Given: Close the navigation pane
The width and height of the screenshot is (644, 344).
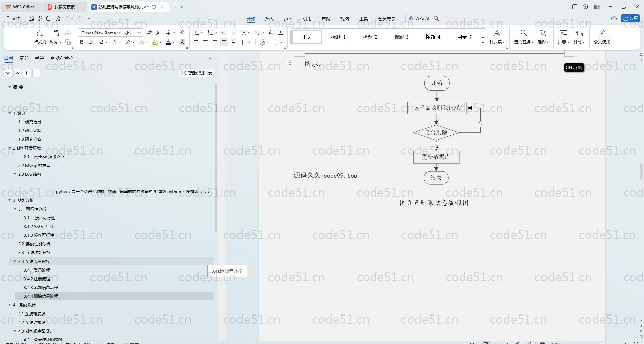Looking at the screenshot, I should (x=210, y=58).
